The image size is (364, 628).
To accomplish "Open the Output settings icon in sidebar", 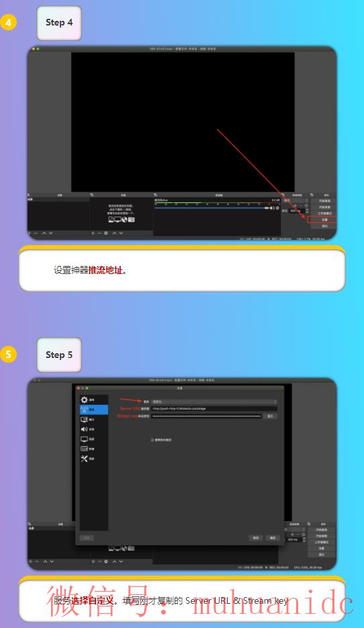I will coord(85,419).
